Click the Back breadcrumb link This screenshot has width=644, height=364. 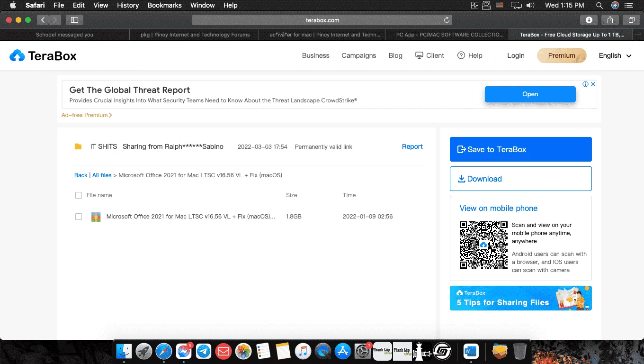pos(80,175)
